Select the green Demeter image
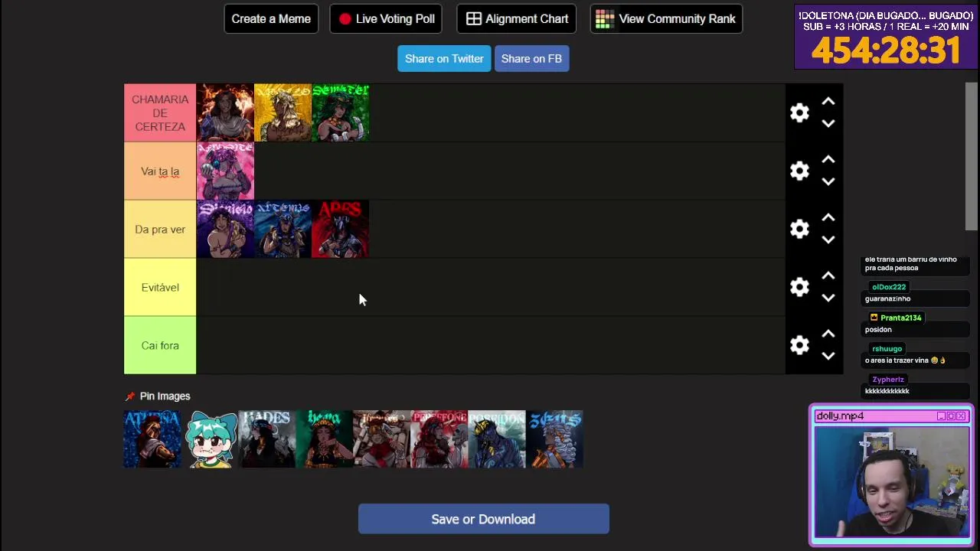This screenshot has width=980, height=551. pyautogui.click(x=340, y=113)
